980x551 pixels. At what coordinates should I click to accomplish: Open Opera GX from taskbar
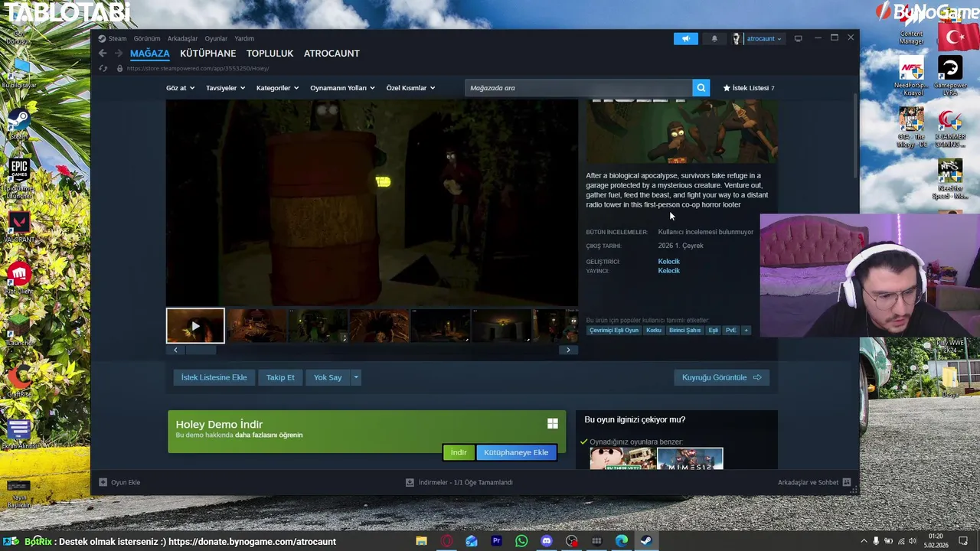point(446,541)
